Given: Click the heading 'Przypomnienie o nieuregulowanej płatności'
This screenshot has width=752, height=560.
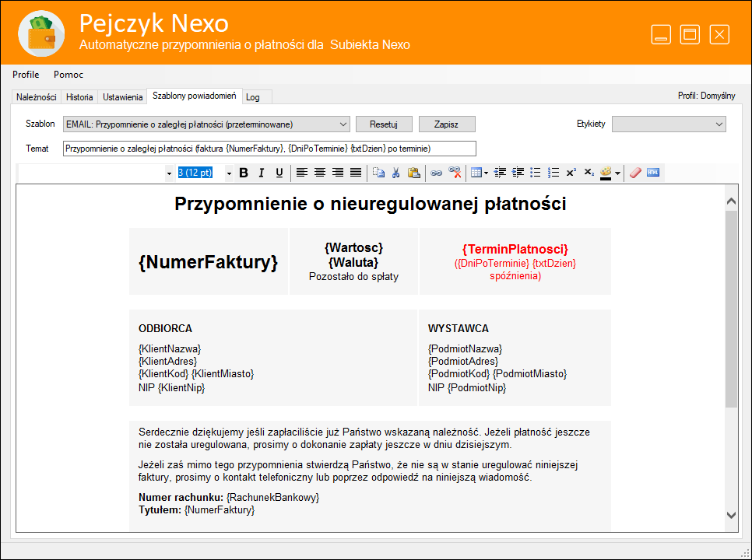Looking at the screenshot, I should 371,204.
